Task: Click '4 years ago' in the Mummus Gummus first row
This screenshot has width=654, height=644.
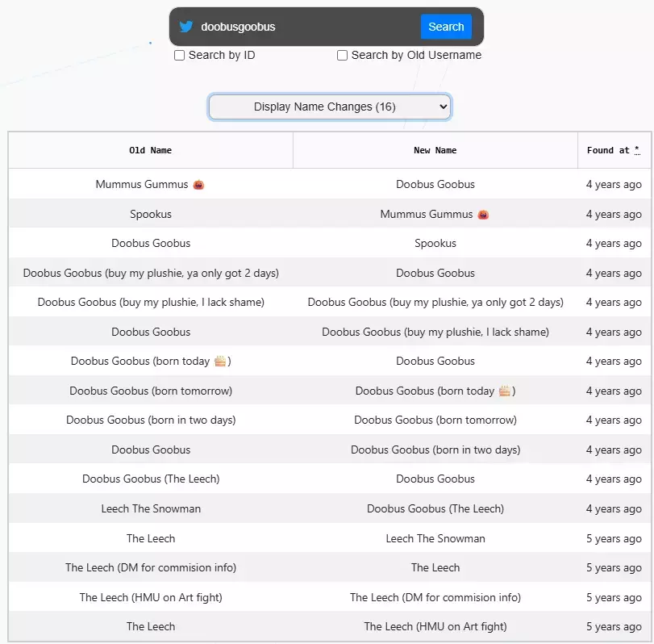Action: point(614,185)
